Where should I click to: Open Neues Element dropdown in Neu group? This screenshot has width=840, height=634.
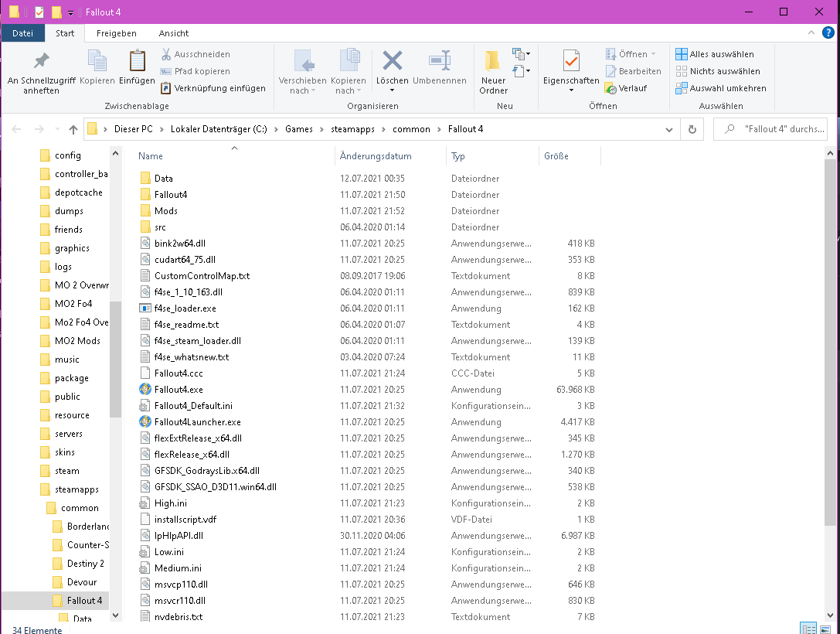click(x=522, y=54)
